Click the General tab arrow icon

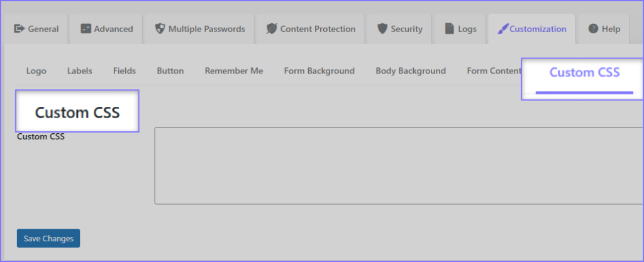coord(19,29)
